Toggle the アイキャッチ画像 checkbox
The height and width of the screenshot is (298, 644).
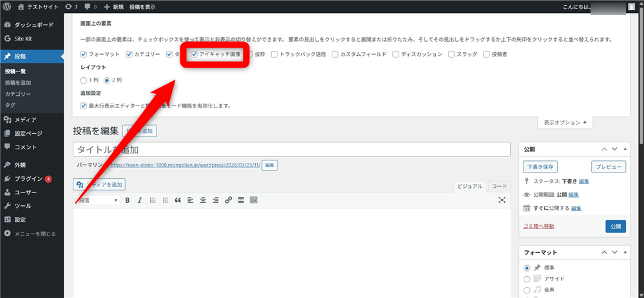click(x=194, y=54)
